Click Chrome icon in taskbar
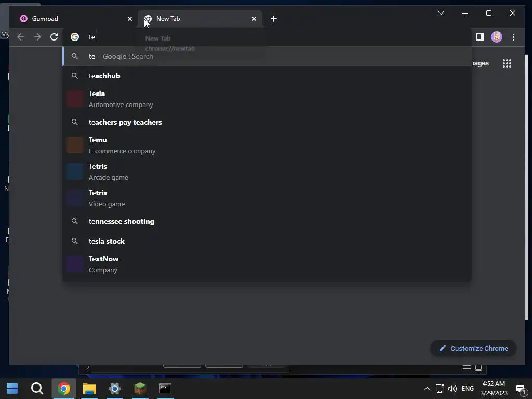Viewport: 532px width, 399px height. [x=64, y=389]
